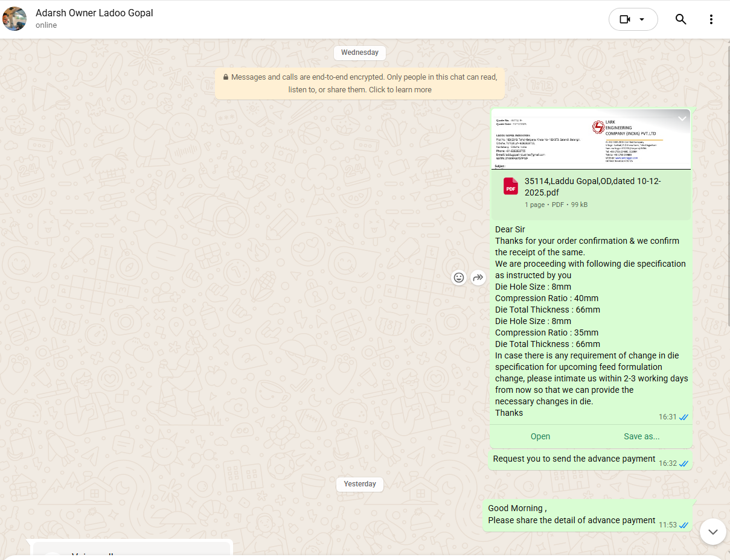The image size is (730, 560).
Task: Open contact info via Adarsh Owner Ladoo Gopal name
Action: [94, 13]
